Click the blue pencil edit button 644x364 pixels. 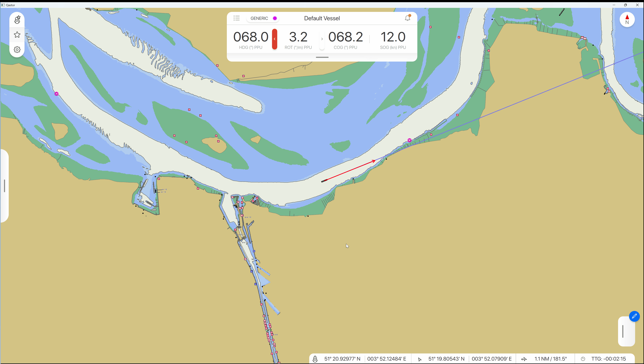click(634, 316)
